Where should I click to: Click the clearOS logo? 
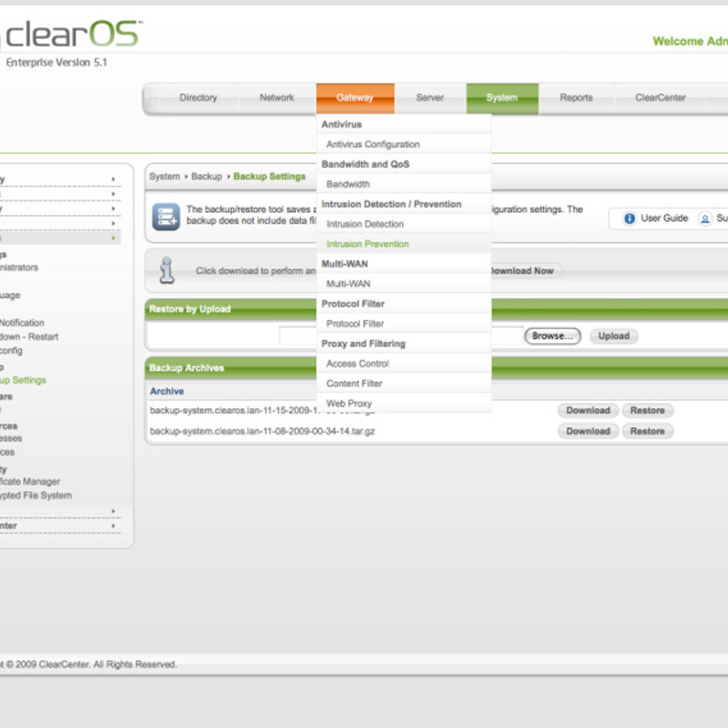click(x=73, y=35)
